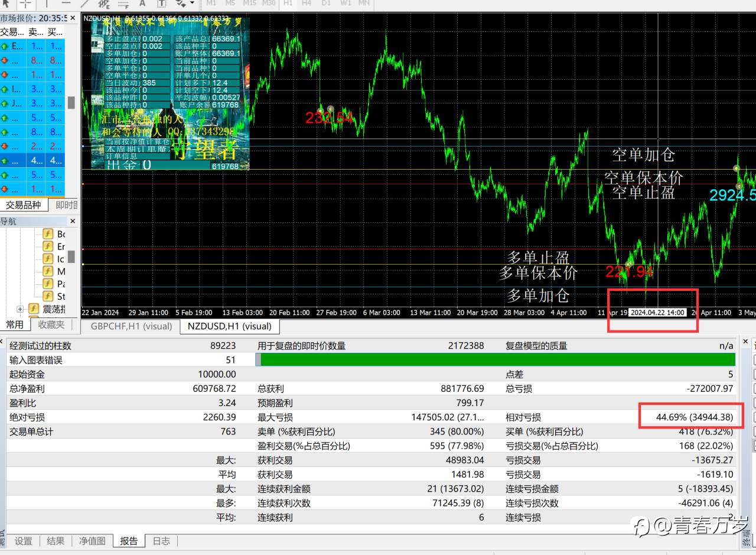Switch chart timeframe to M15
The image size is (756, 555).
pyautogui.click(x=249, y=3)
